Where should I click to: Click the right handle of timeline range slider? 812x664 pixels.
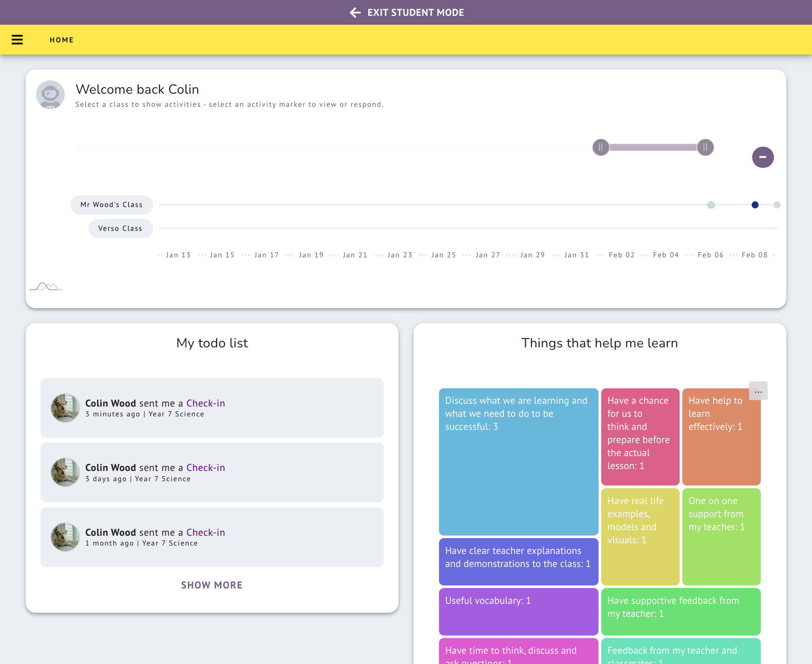pos(705,147)
